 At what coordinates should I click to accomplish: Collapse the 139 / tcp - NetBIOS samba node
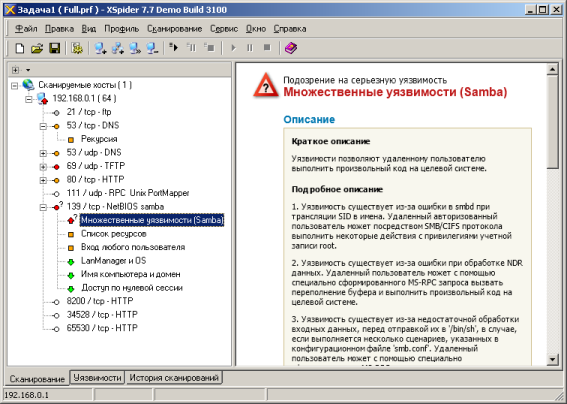click(43, 207)
